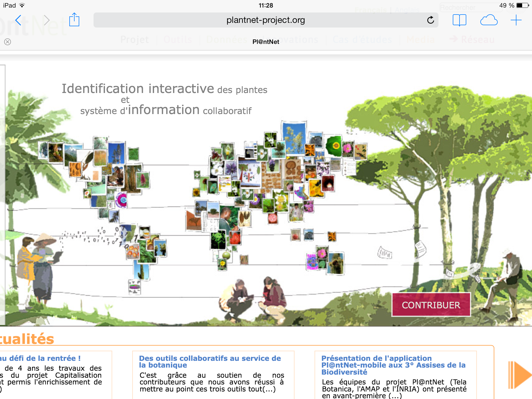Image resolution: width=532 pixels, height=399 pixels.
Task: Reload the page with refresh icon
Action: pyautogui.click(x=430, y=20)
